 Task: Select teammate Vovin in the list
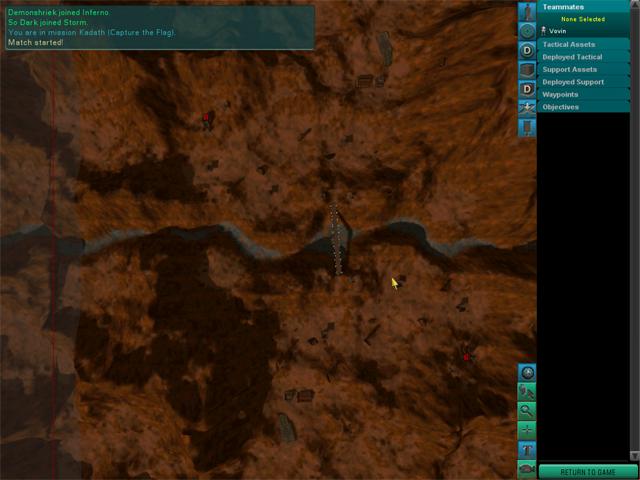coord(558,31)
